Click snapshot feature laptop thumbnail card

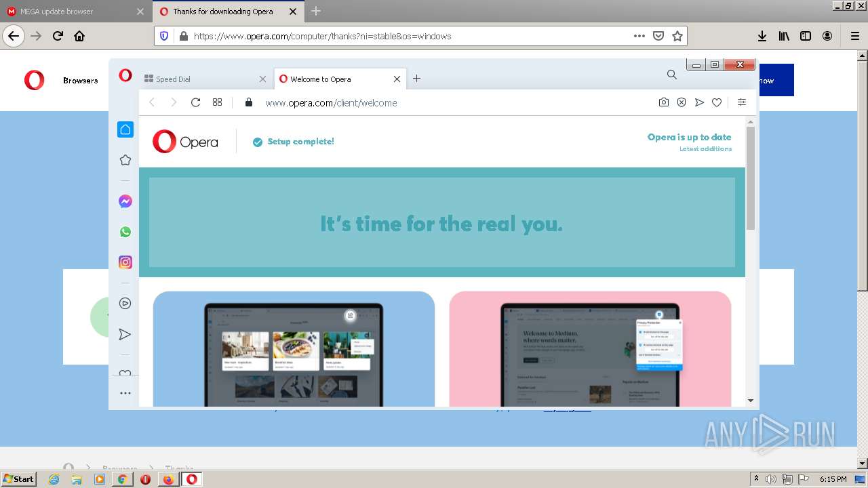pyautogui.click(x=294, y=349)
